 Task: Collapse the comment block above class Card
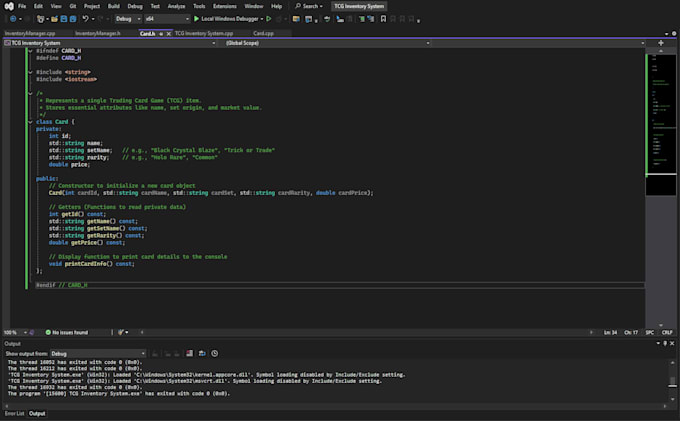click(x=30, y=93)
